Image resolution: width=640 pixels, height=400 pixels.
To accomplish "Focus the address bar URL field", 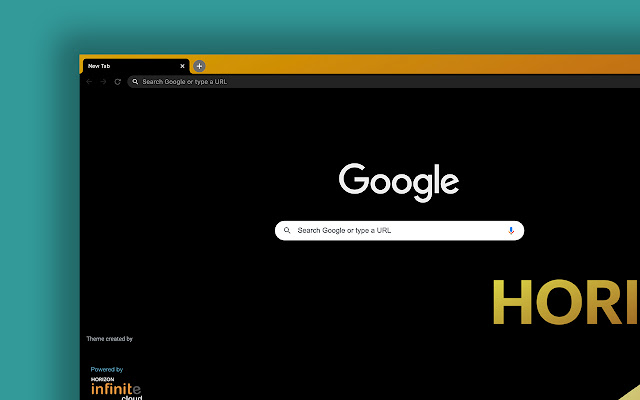I will [x=384, y=82].
